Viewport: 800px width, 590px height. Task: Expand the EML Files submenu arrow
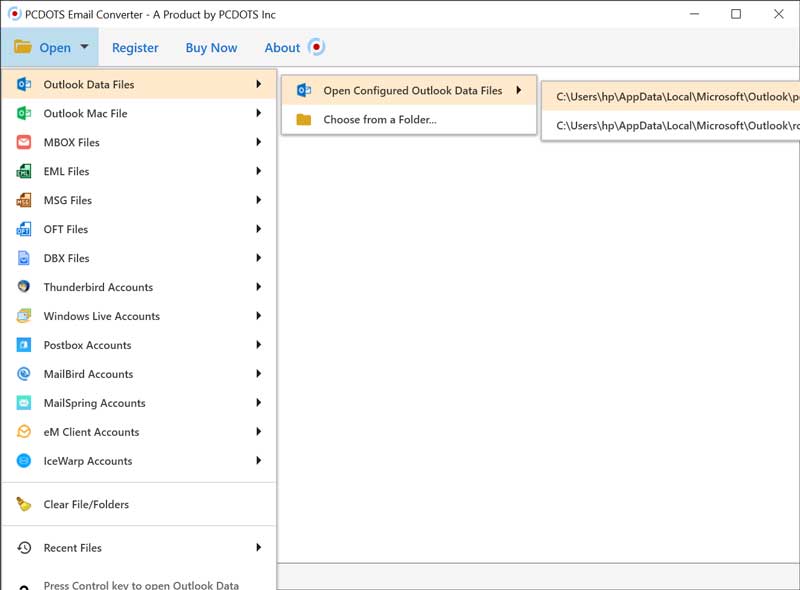point(259,170)
